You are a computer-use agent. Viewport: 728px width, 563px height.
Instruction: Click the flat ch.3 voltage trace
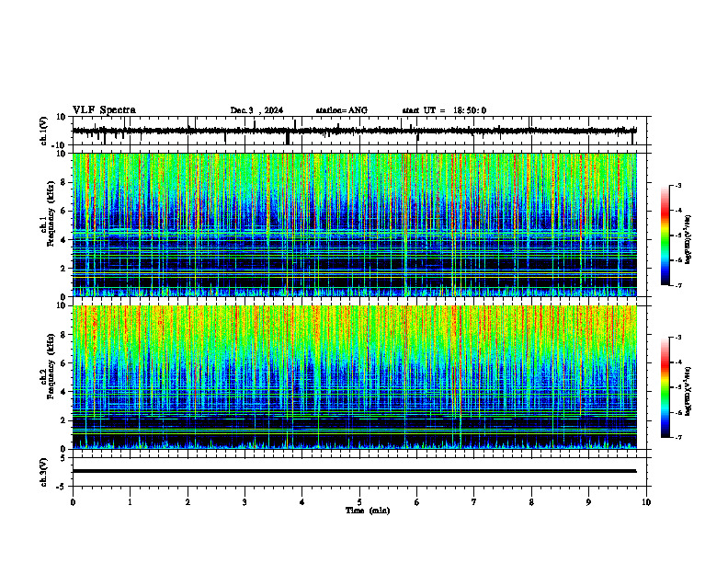coord(354,471)
